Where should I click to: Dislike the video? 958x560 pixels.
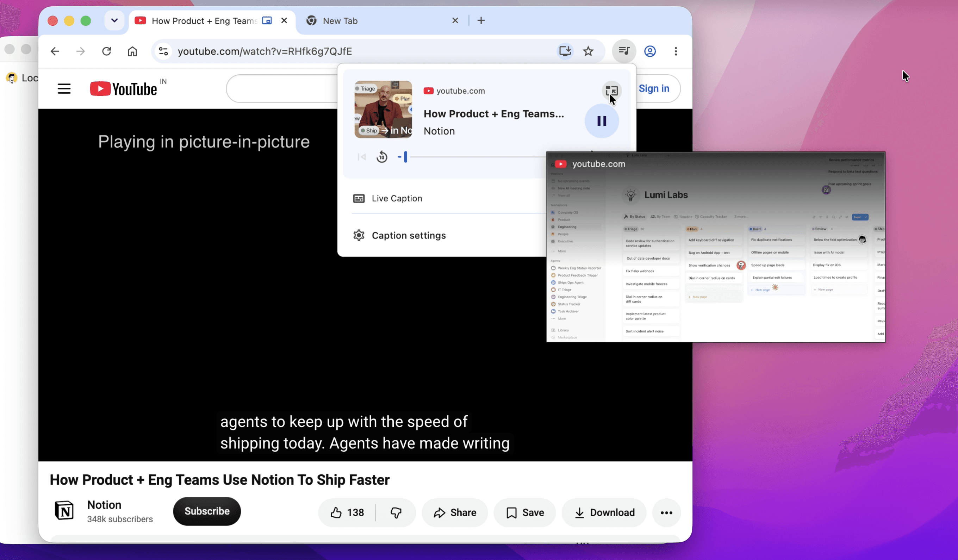[x=396, y=512]
